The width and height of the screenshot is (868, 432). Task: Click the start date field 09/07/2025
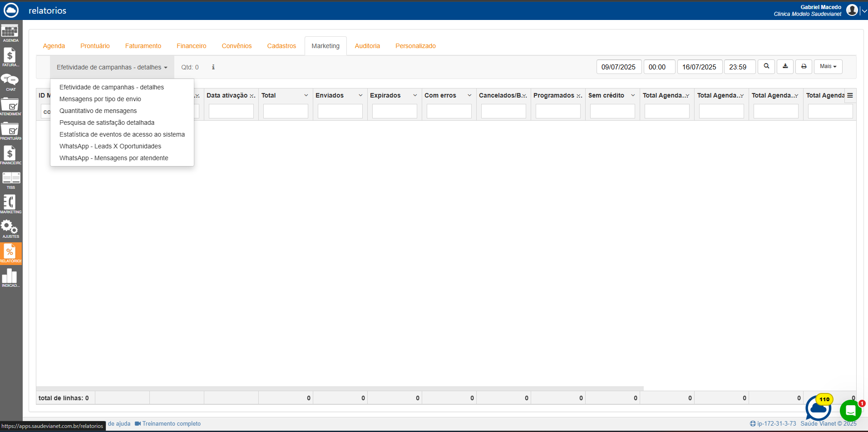click(x=619, y=67)
